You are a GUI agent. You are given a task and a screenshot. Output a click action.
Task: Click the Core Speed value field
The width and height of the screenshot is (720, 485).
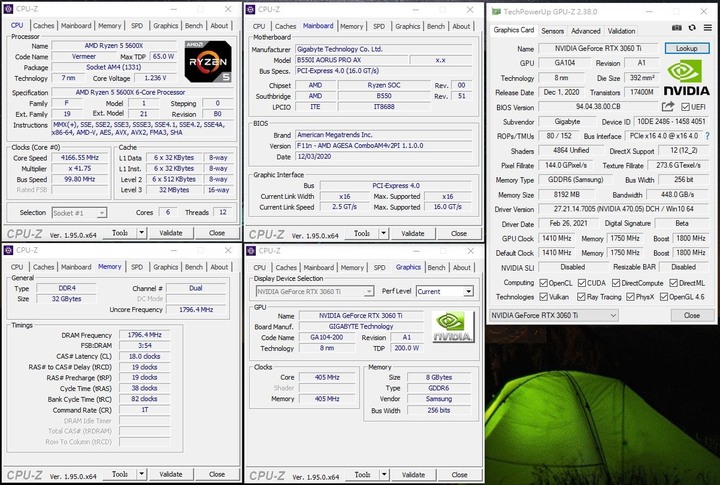(x=80, y=158)
